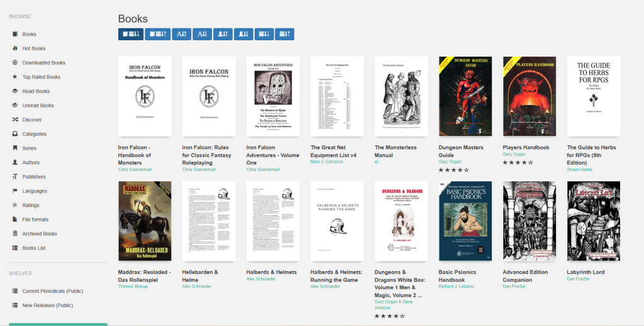Open Dan Proctor under Labyrinth Lord
The image size is (644, 326).
(x=578, y=279)
